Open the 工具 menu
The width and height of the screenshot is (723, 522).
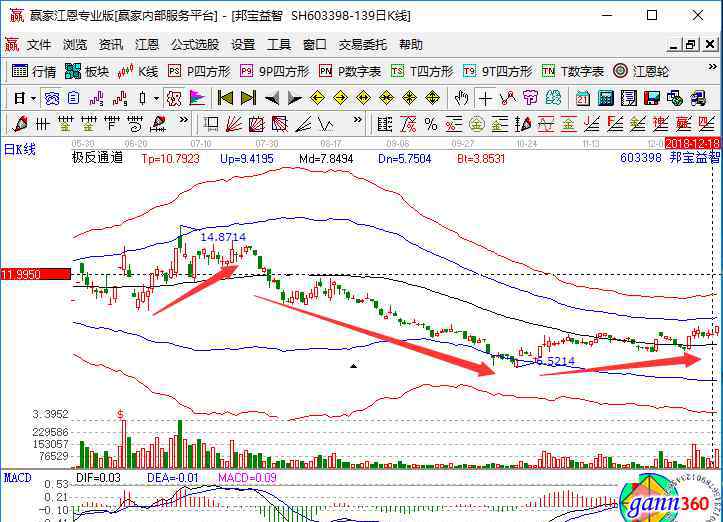point(279,45)
